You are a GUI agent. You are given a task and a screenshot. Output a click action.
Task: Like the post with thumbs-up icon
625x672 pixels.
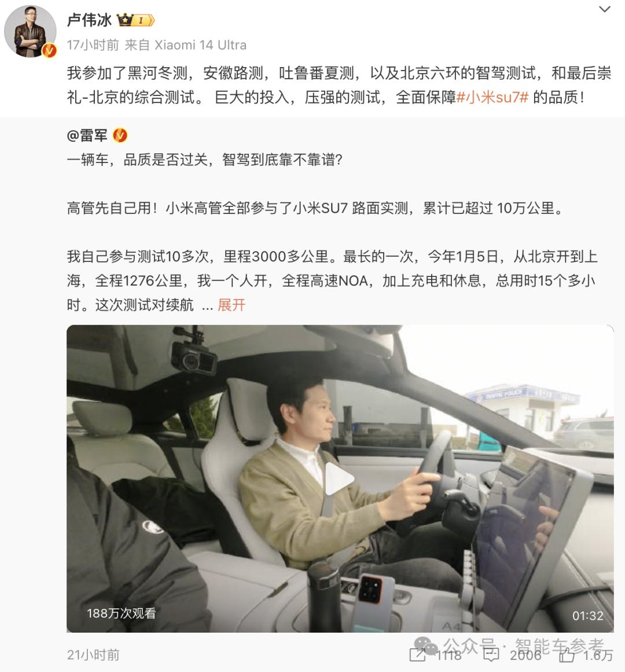(x=566, y=655)
